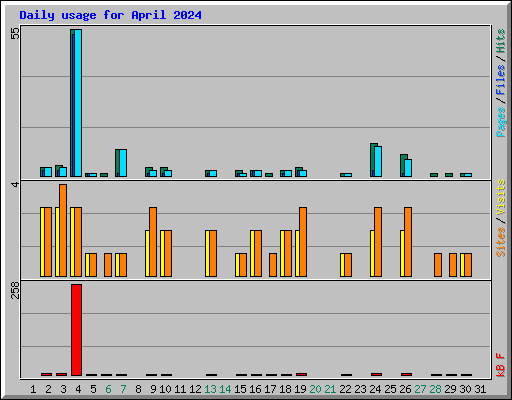Click day label '24' on x-axis
This screenshot has height=400, width=512.
point(375,389)
